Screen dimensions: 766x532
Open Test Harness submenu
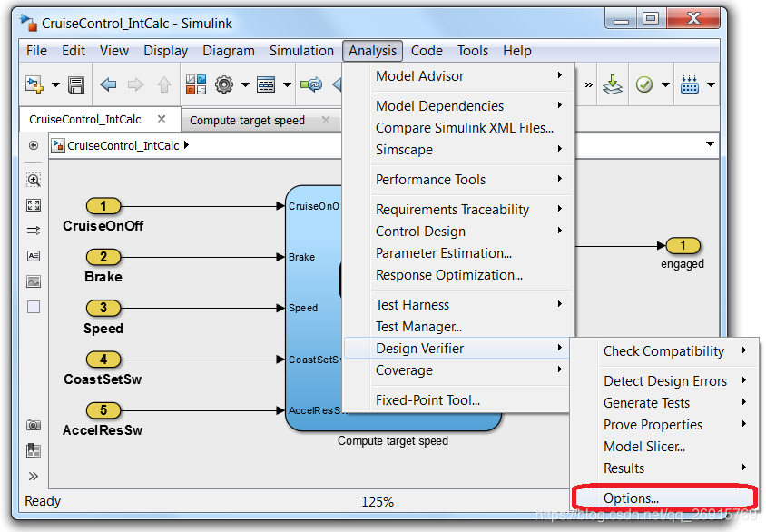point(457,305)
